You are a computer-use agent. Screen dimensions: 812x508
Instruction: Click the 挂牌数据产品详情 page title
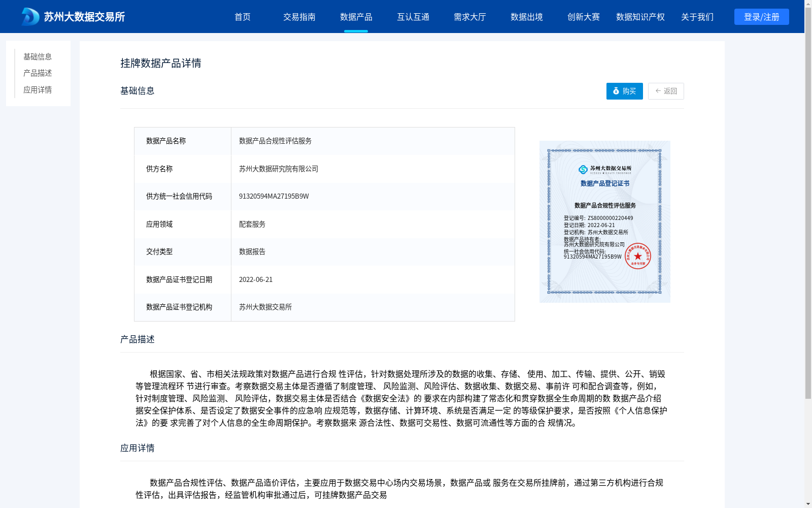point(161,63)
